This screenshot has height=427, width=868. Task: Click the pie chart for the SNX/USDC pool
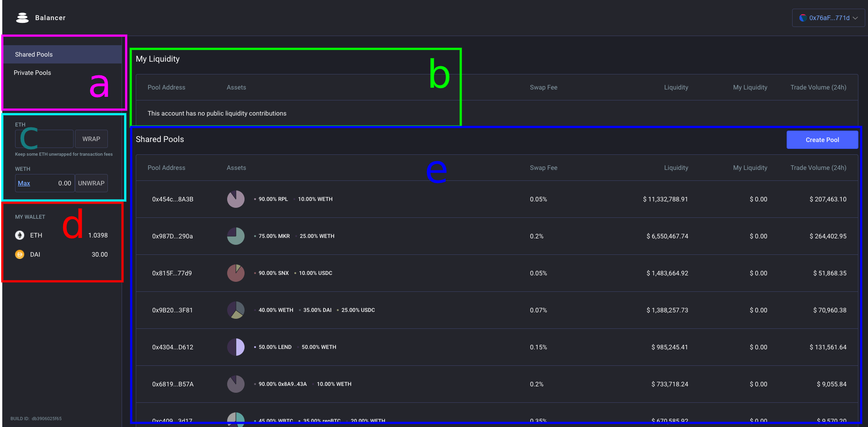[235, 273]
